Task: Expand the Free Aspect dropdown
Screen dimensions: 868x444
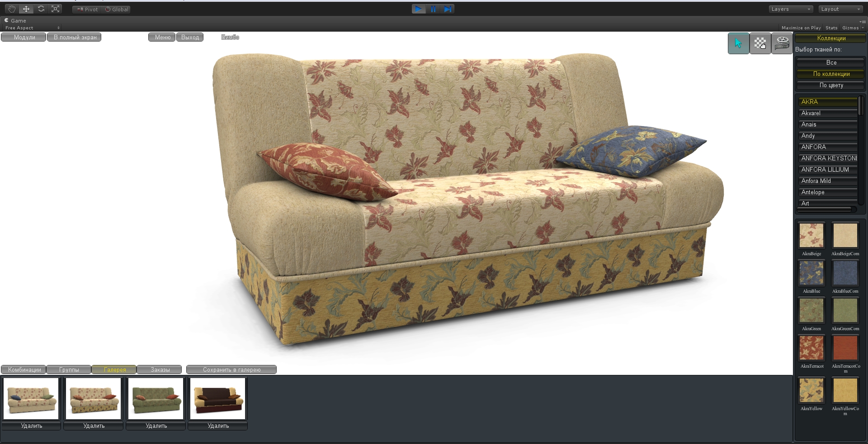Action: (32, 28)
